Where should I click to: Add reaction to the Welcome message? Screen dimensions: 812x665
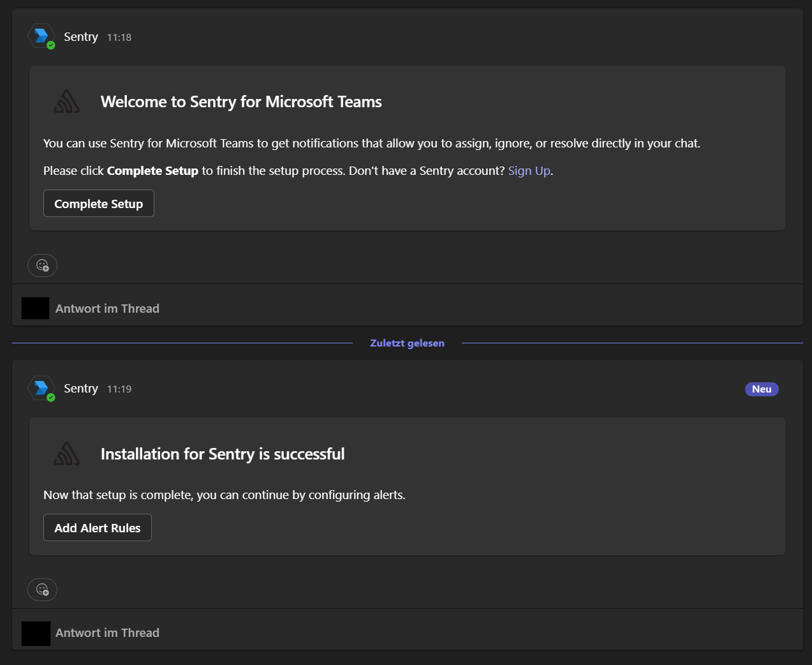pyautogui.click(x=43, y=265)
